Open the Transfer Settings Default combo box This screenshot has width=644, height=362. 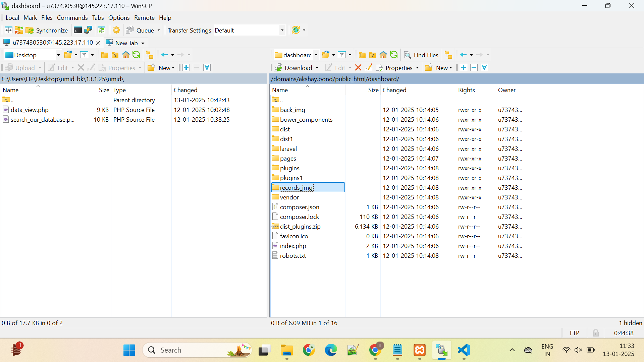point(249,30)
